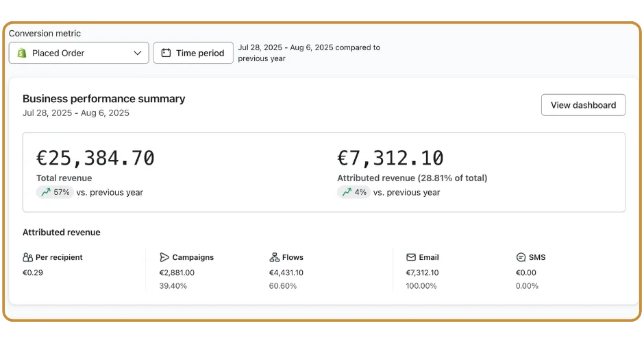
Task: Click the calendar icon on Time period
Action: tap(166, 53)
